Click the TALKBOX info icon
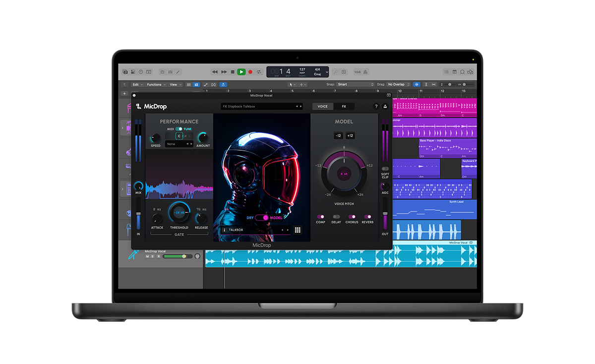 point(225,230)
